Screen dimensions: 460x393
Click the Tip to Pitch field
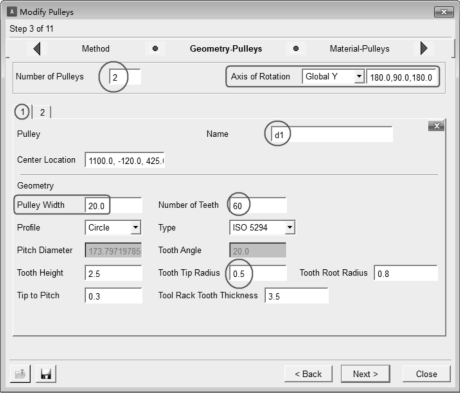113,296
